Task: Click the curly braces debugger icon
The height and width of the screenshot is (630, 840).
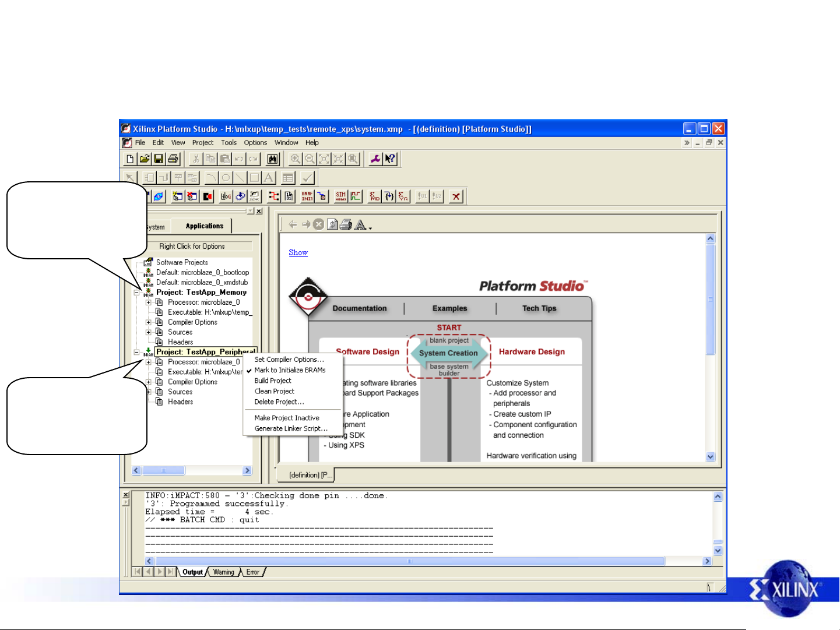Action: (389, 196)
